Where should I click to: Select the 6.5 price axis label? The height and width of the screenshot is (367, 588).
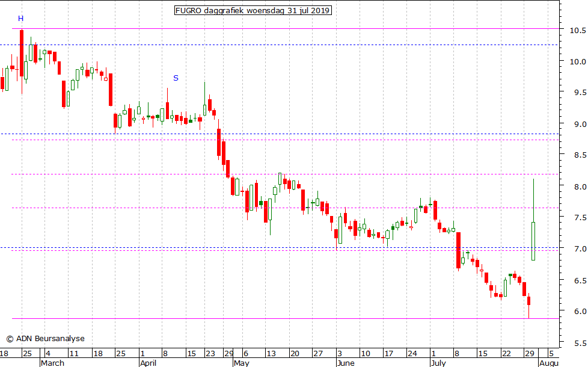tap(580, 280)
